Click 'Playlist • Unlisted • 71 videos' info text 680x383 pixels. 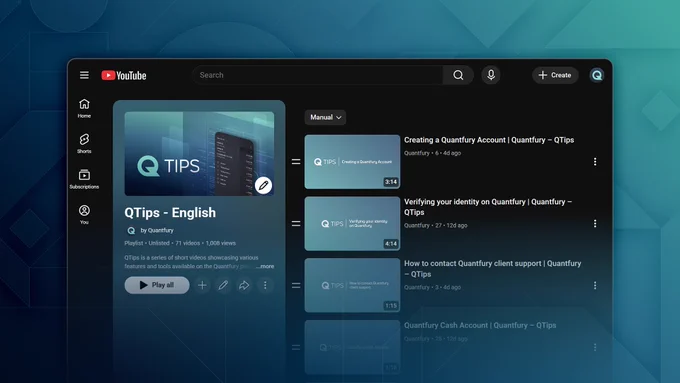162,243
